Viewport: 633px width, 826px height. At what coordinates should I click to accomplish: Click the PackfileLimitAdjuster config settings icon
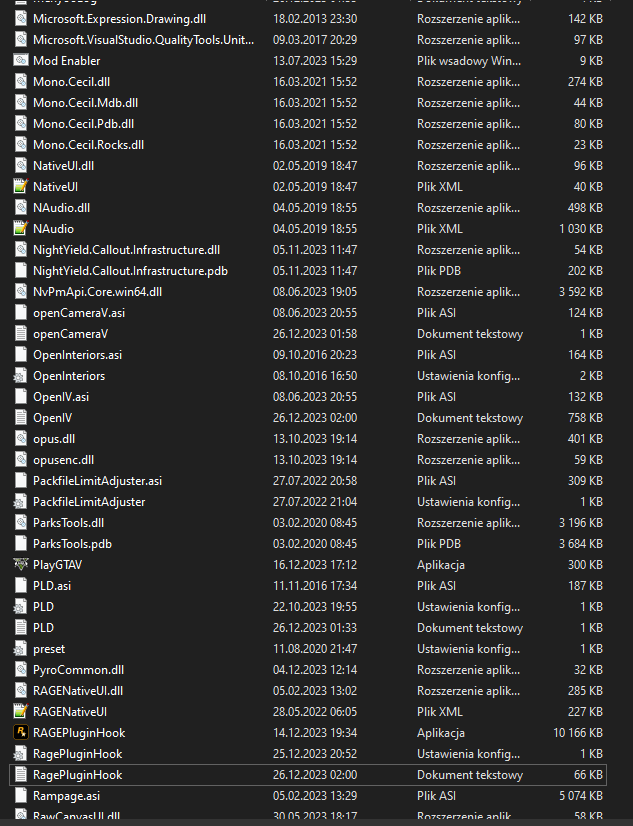tap(21, 502)
